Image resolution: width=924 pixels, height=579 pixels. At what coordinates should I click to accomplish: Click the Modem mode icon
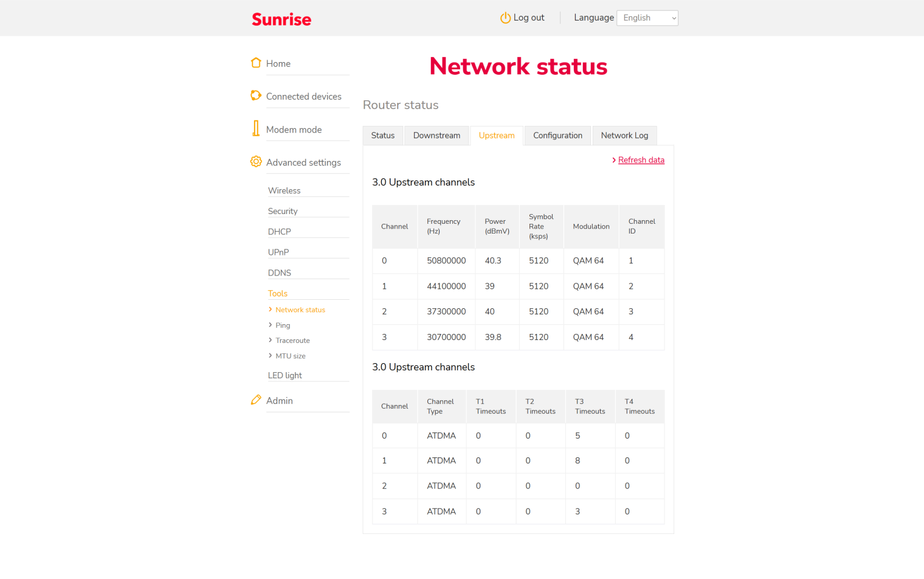(256, 128)
